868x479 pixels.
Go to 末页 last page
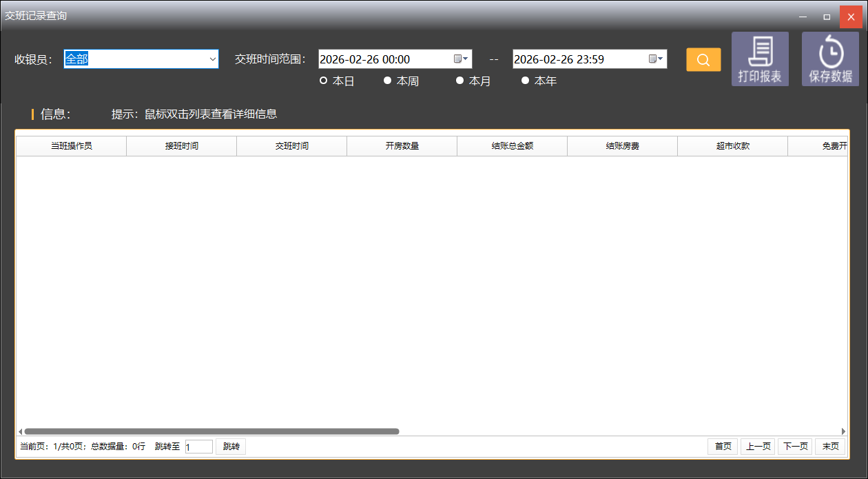[x=830, y=447]
